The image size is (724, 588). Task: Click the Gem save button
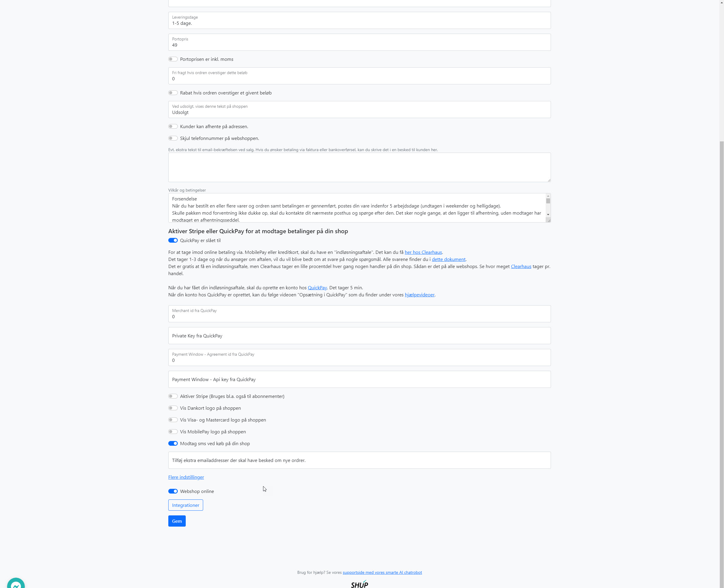[x=177, y=521]
